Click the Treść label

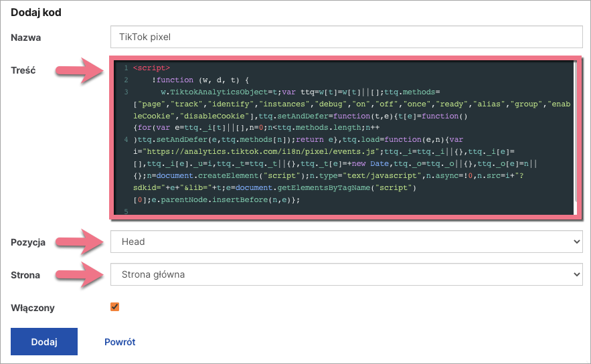click(23, 70)
